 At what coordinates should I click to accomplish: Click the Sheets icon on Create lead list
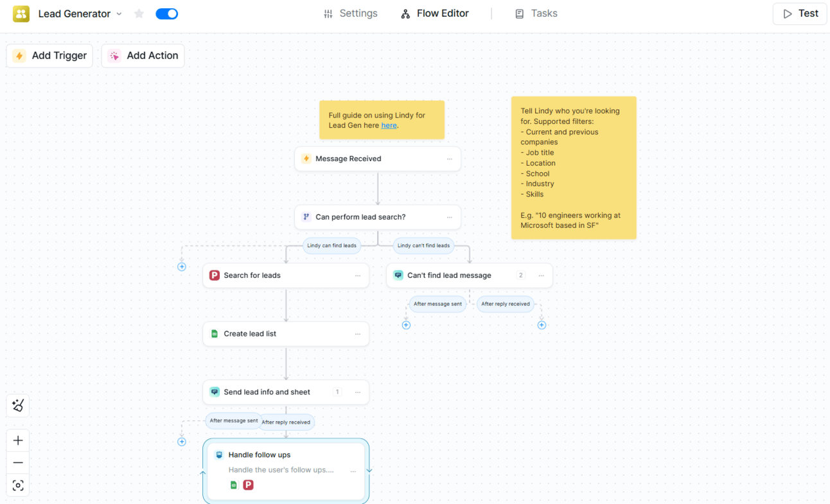(x=215, y=334)
